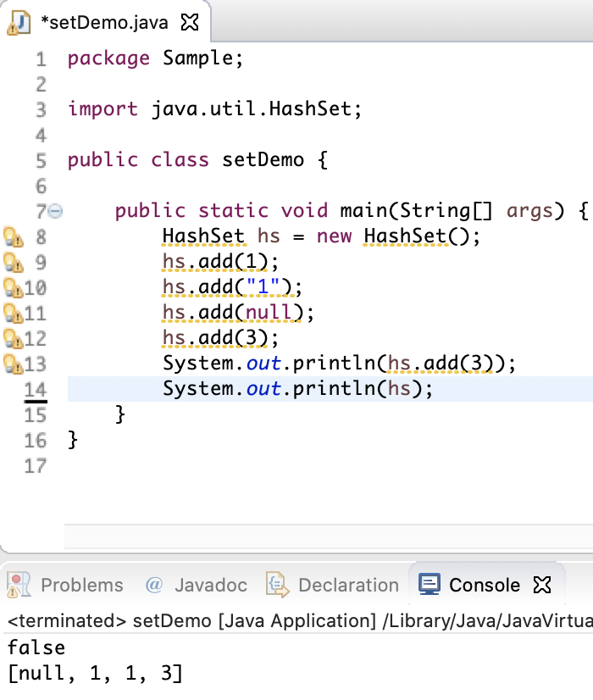
Task: Click 'hs.add(3);' statement on line 12
Action: pos(220,338)
